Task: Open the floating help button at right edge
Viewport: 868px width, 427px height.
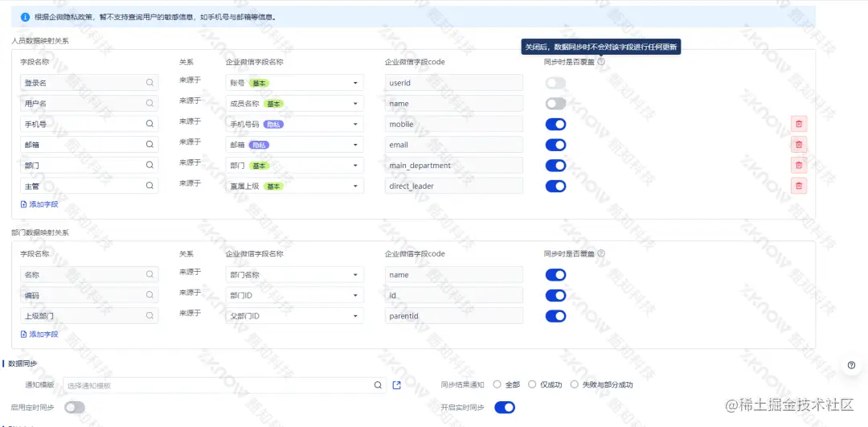Action: pos(851,365)
